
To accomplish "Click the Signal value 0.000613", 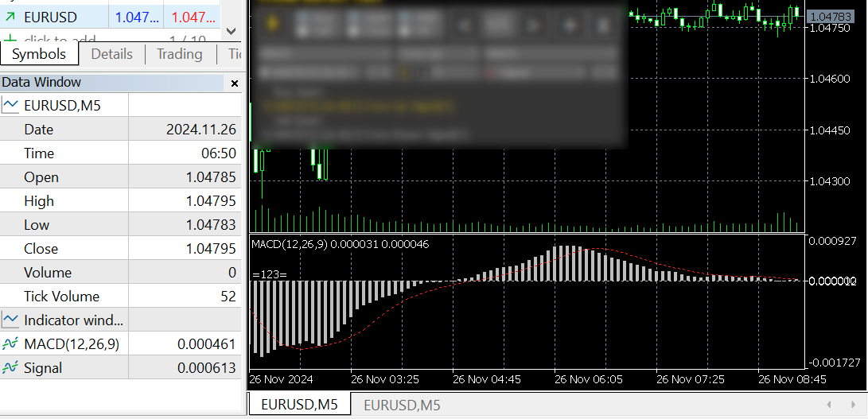I will coord(207,368).
